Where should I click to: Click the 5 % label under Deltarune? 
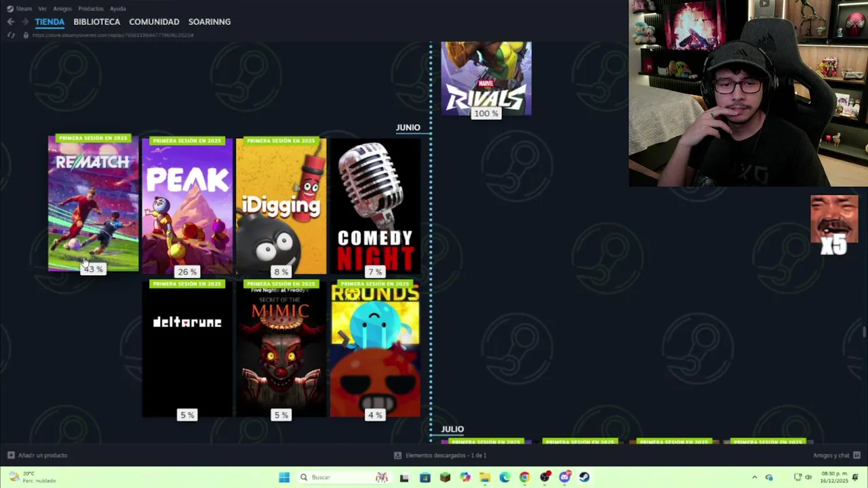pos(187,415)
